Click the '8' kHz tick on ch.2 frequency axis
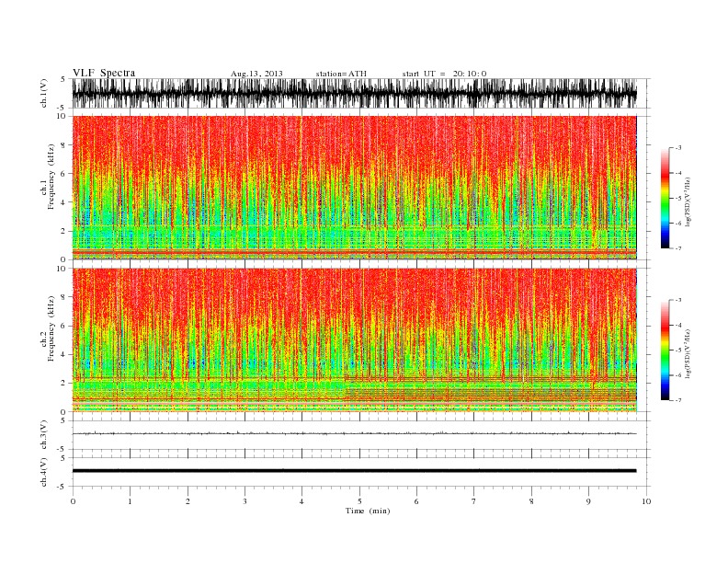 63,297
